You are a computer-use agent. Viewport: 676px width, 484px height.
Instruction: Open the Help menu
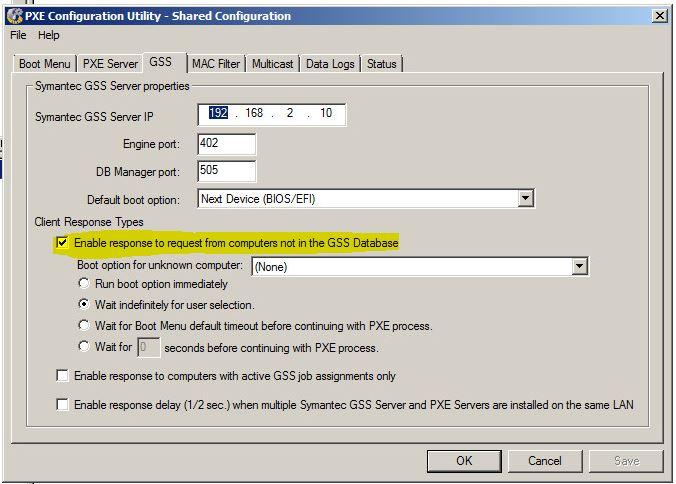pos(48,35)
